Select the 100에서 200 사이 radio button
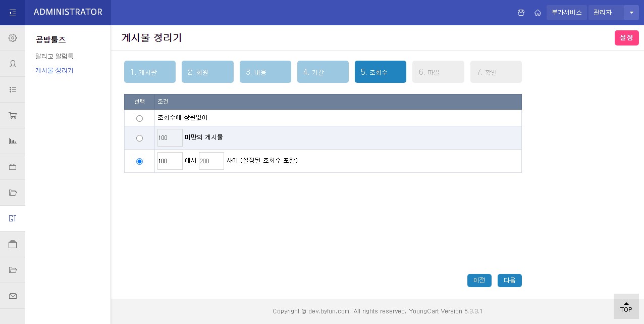 pos(139,161)
